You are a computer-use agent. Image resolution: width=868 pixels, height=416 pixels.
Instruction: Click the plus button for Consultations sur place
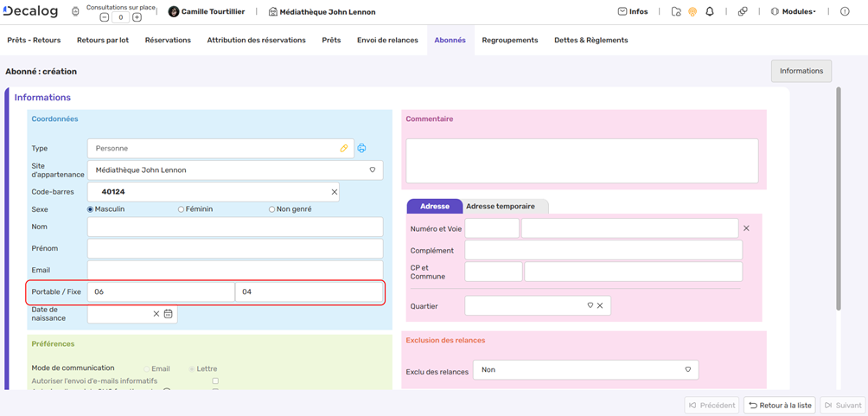(137, 17)
